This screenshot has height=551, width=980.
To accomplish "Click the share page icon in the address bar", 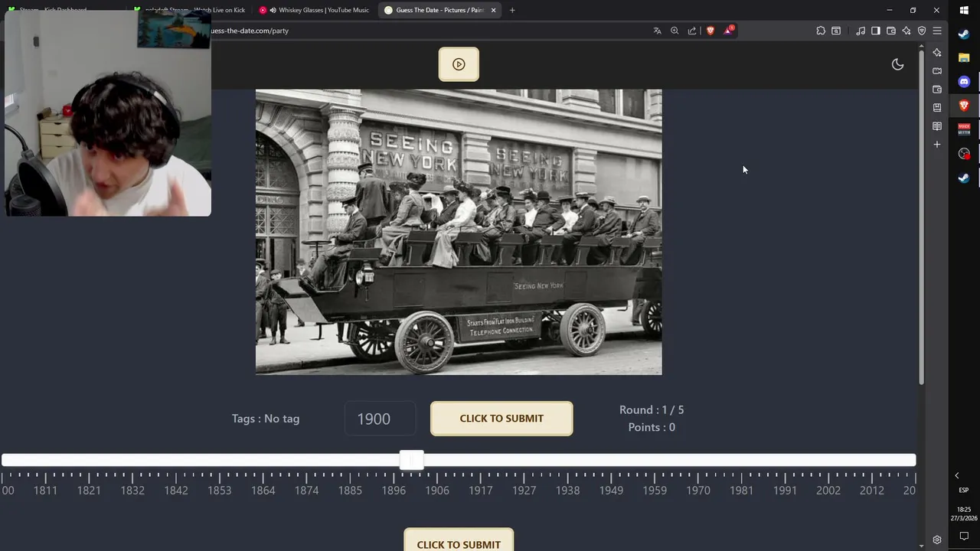I will click(692, 31).
